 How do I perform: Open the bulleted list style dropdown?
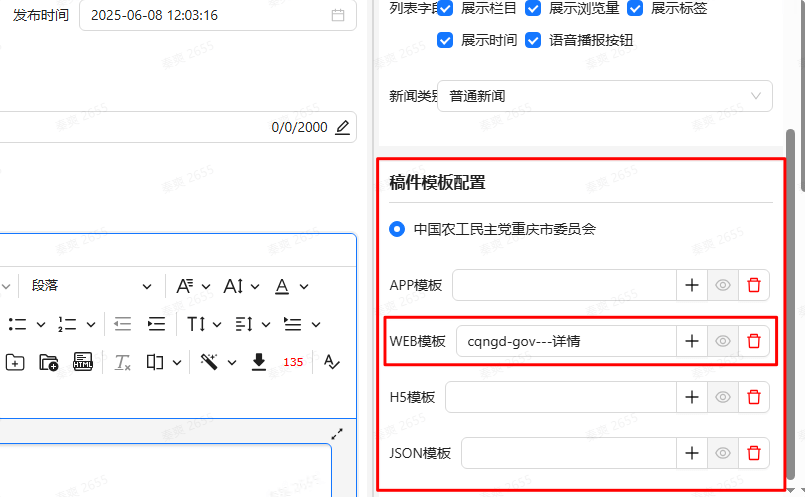tap(41, 324)
